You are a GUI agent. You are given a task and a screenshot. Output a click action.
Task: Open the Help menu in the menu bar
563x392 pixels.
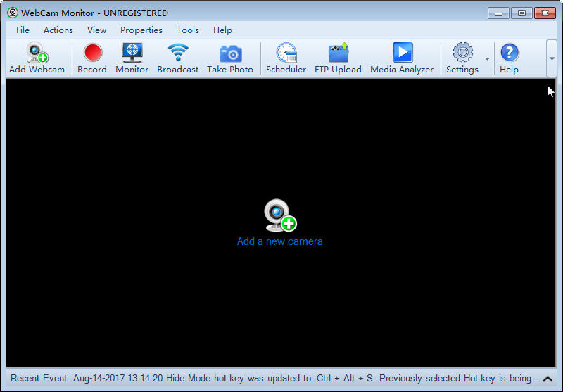(x=222, y=30)
